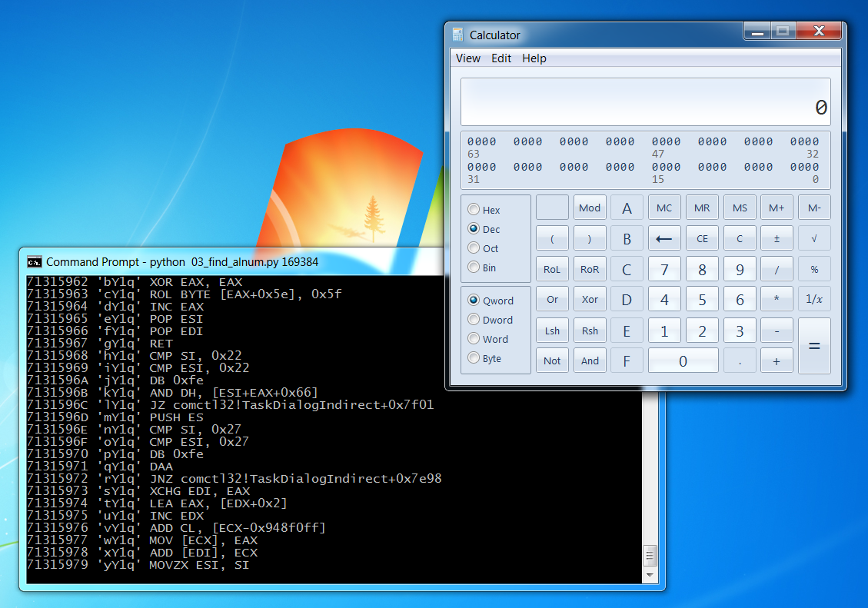The height and width of the screenshot is (608, 868).
Task: Click the Command Prompt title bar
Action: click(x=232, y=261)
